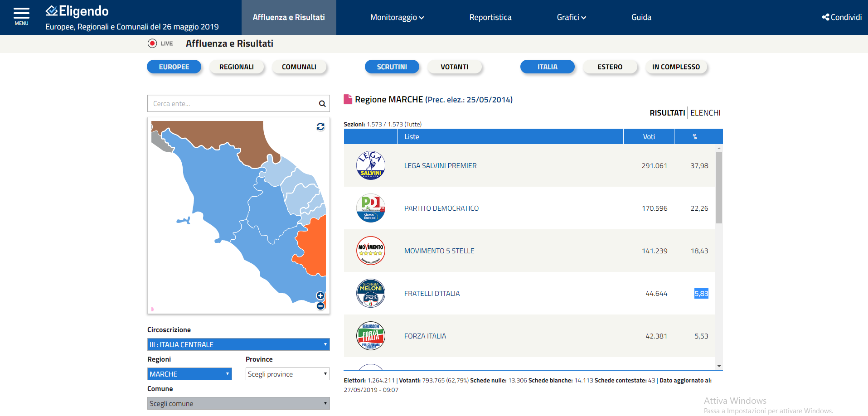Click the results list scrollbar thumb
868x416 pixels.
click(719, 188)
